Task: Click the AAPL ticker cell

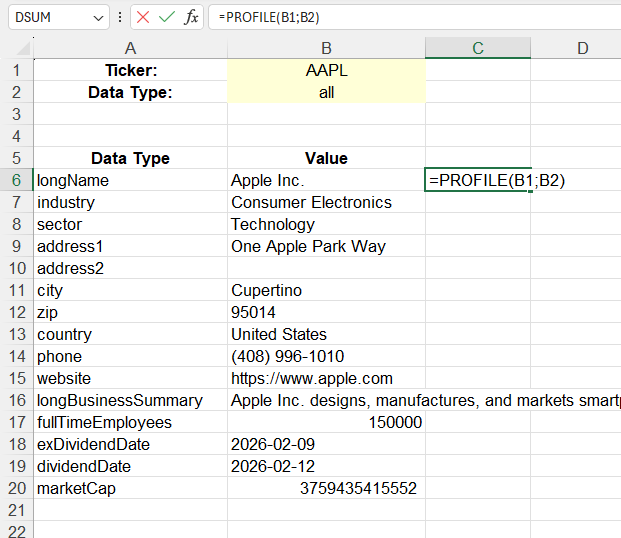Action: coord(326,71)
